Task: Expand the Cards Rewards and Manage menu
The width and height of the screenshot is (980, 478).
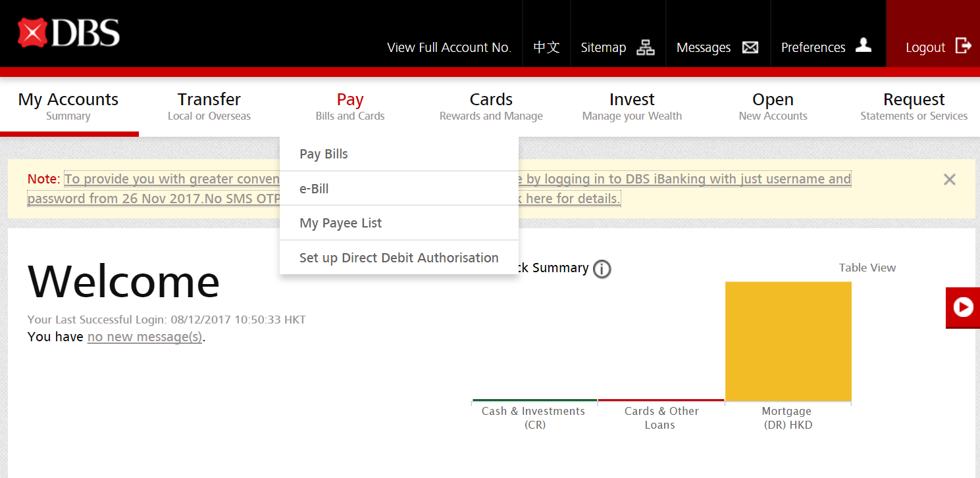Action: (x=491, y=107)
